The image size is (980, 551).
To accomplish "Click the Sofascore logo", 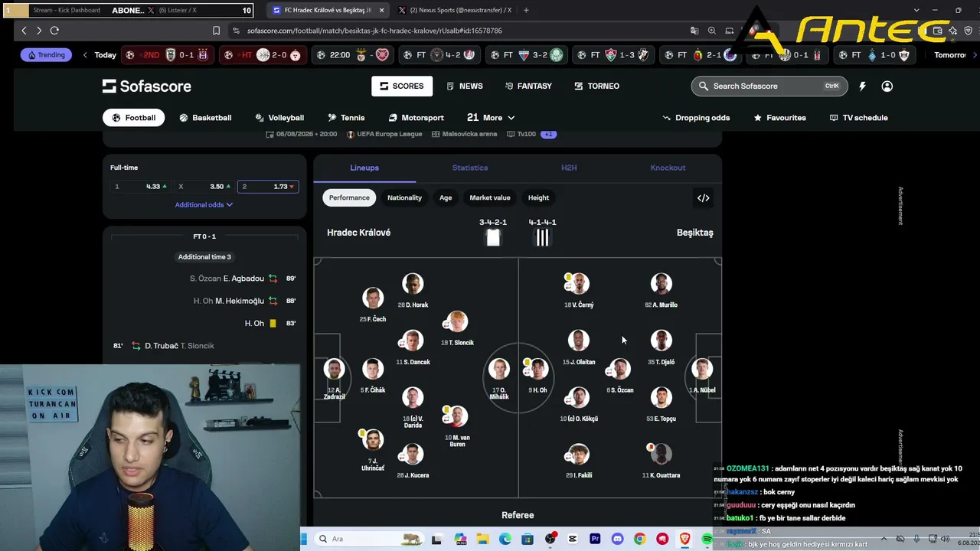I will [147, 86].
